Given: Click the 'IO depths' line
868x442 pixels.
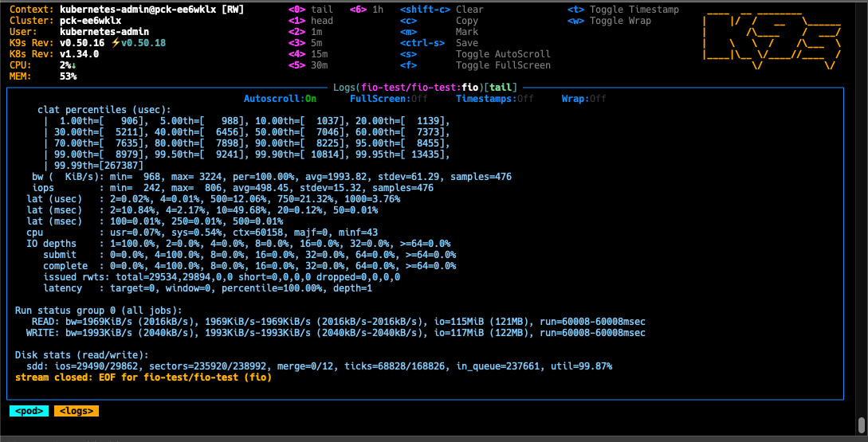Looking at the screenshot, I should 238,244.
